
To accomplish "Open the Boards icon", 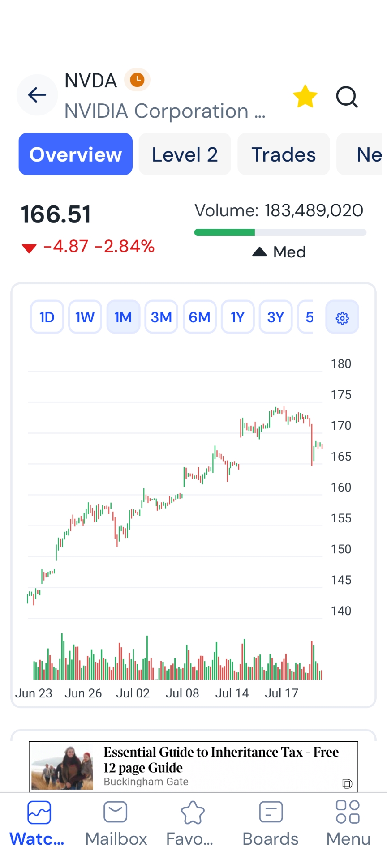I will pyautogui.click(x=271, y=812).
